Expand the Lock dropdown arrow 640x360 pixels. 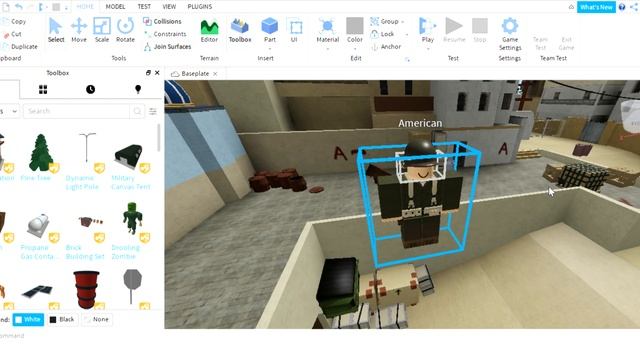[407, 34]
